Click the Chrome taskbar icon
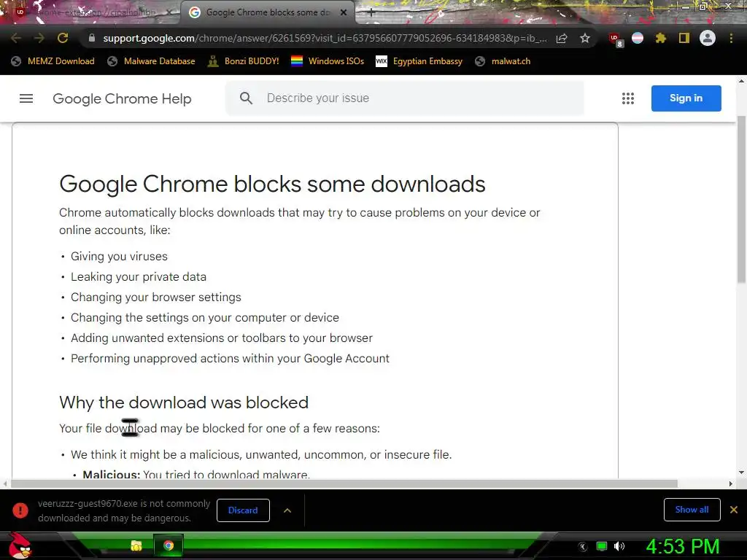This screenshot has width=747, height=560. pyautogui.click(x=169, y=545)
